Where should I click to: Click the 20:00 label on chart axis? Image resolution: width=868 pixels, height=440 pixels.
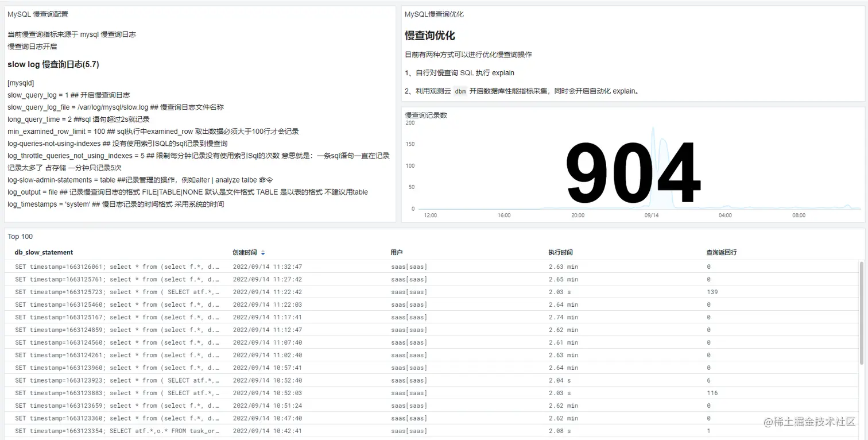[x=578, y=215]
